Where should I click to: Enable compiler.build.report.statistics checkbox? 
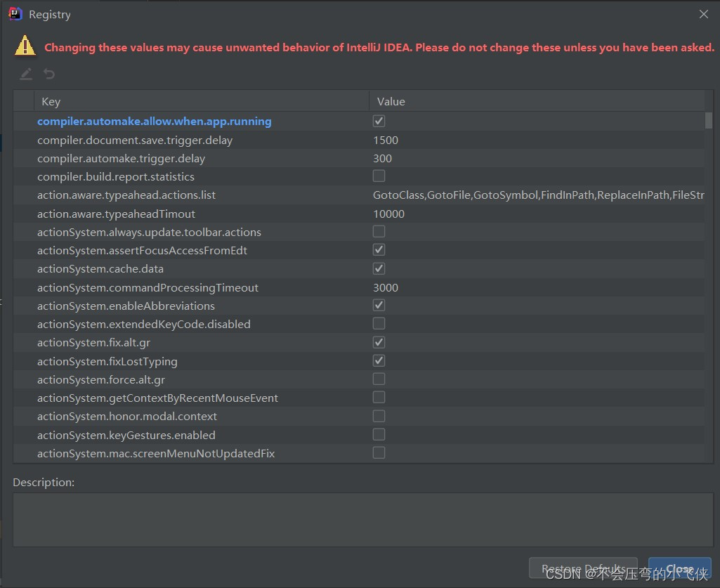tap(379, 176)
